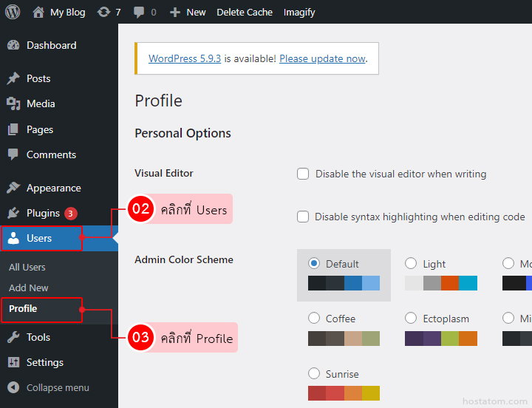Check Disable syntax highlighting checkbox

click(x=303, y=217)
